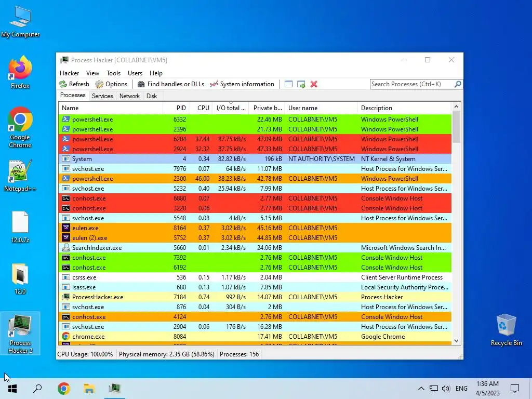This screenshot has height=399, width=532.
Task: Open Find handles or DLLs
Action: tap(170, 84)
